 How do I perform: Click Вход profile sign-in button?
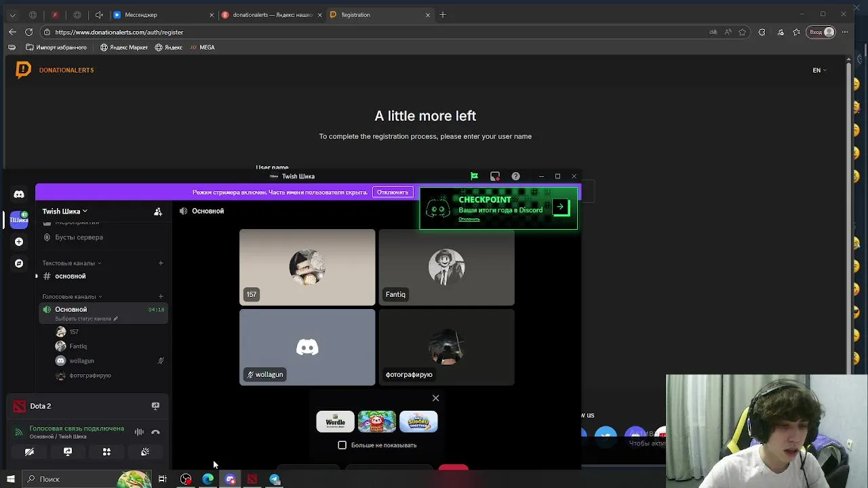(821, 32)
